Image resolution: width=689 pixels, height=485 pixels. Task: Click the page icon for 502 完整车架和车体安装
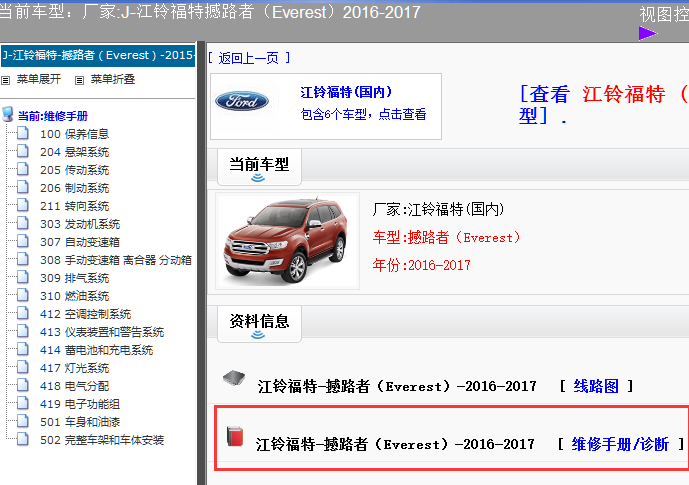click(x=23, y=439)
